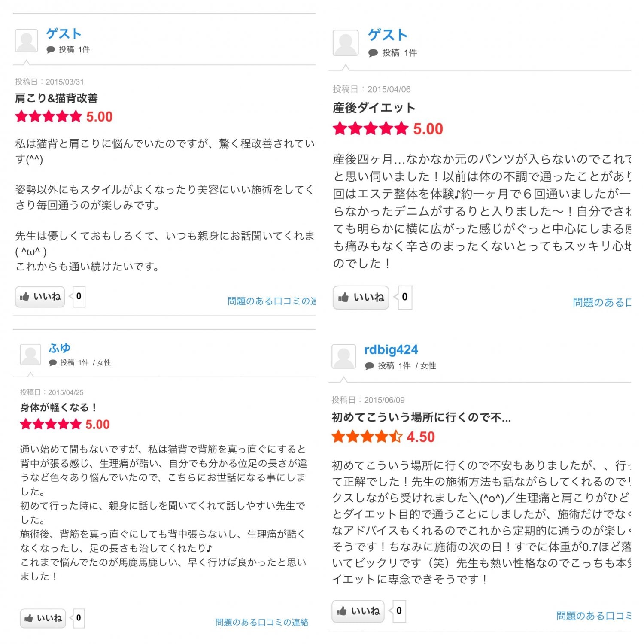Report the 身体が軽くなる！ review as problematic

click(x=261, y=622)
